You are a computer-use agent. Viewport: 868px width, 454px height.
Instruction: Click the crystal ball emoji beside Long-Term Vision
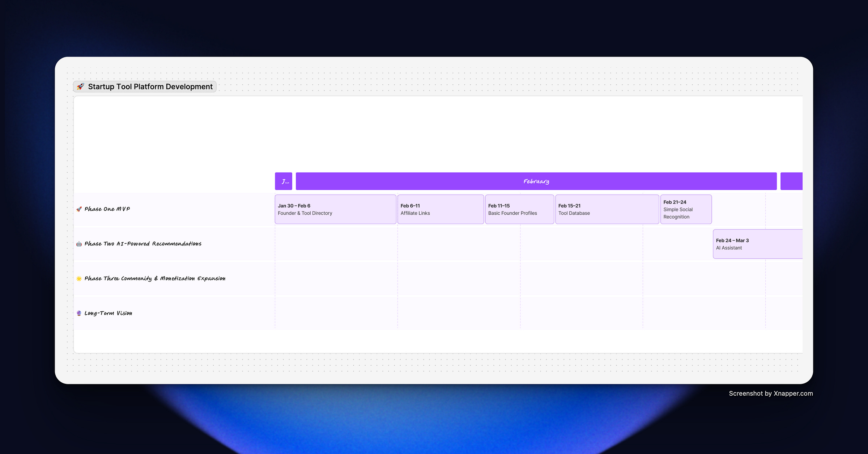(x=79, y=314)
